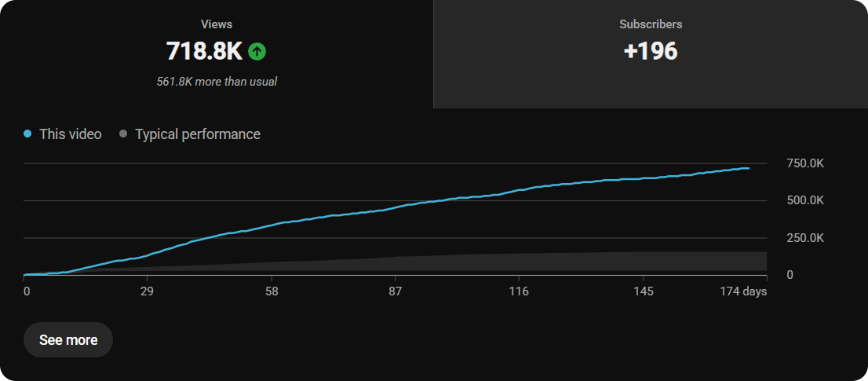This screenshot has height=381, width=868.
Task: Click the This video legend label
Action: [71, 134]
